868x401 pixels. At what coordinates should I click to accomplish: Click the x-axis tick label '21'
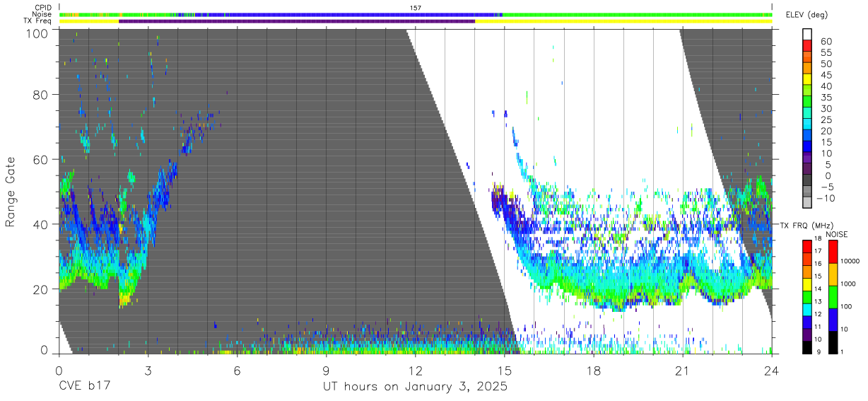(682, 369)
